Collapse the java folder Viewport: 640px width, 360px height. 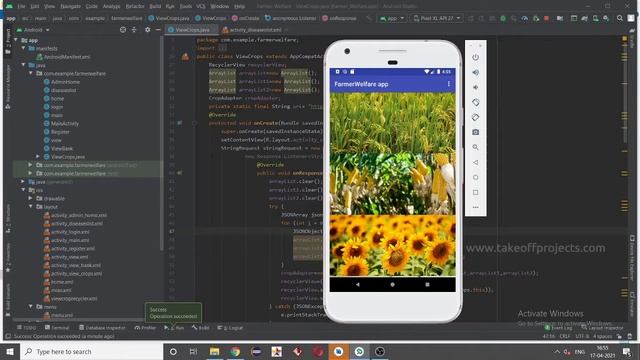point(23,65)
